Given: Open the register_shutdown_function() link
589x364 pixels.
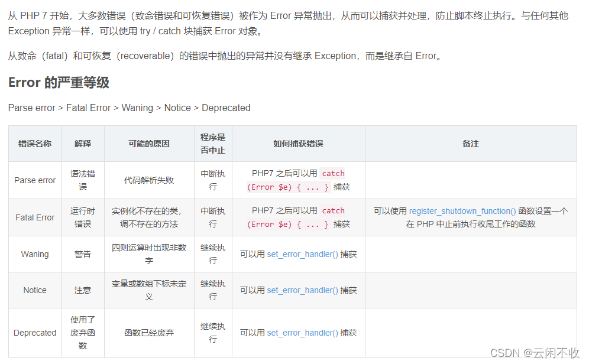Looking at the screenshot, I should (x=461, y=211).
